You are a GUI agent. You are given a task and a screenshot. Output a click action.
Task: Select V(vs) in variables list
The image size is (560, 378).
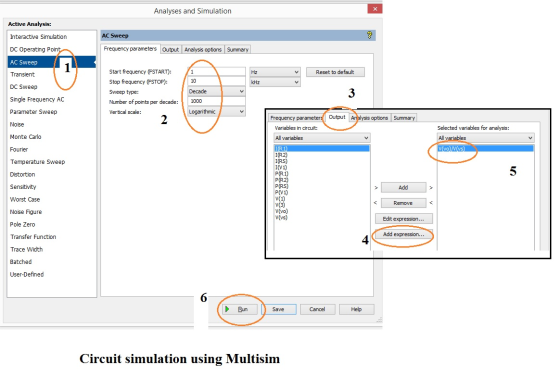point(281,217)
